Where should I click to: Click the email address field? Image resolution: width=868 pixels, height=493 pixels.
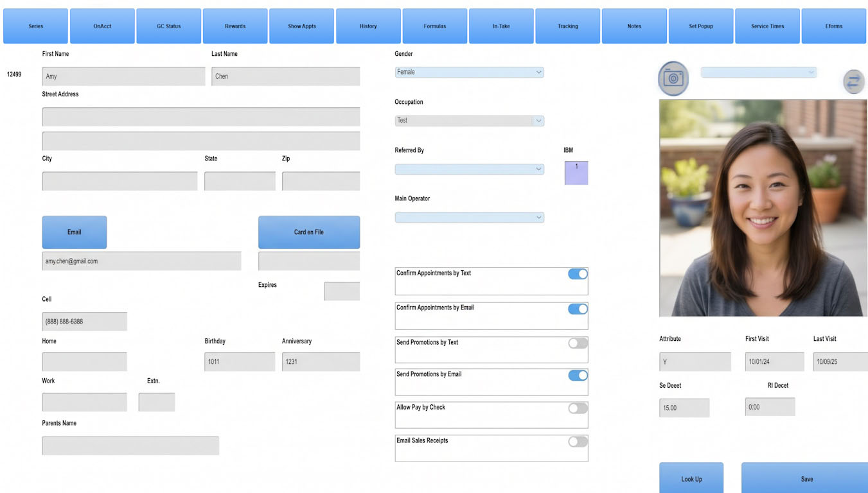click(142, 261)
